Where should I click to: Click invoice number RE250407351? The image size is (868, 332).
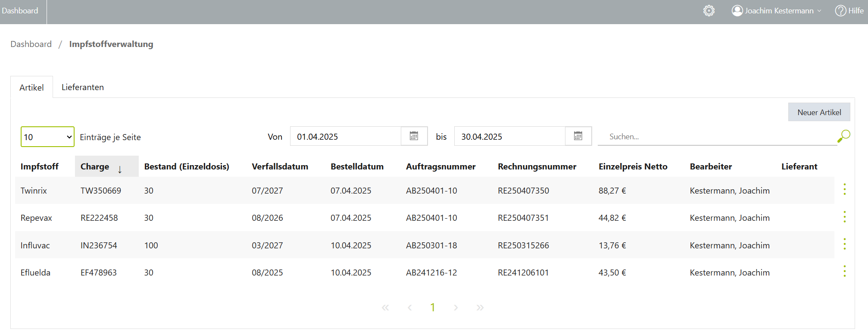[524, 218]
